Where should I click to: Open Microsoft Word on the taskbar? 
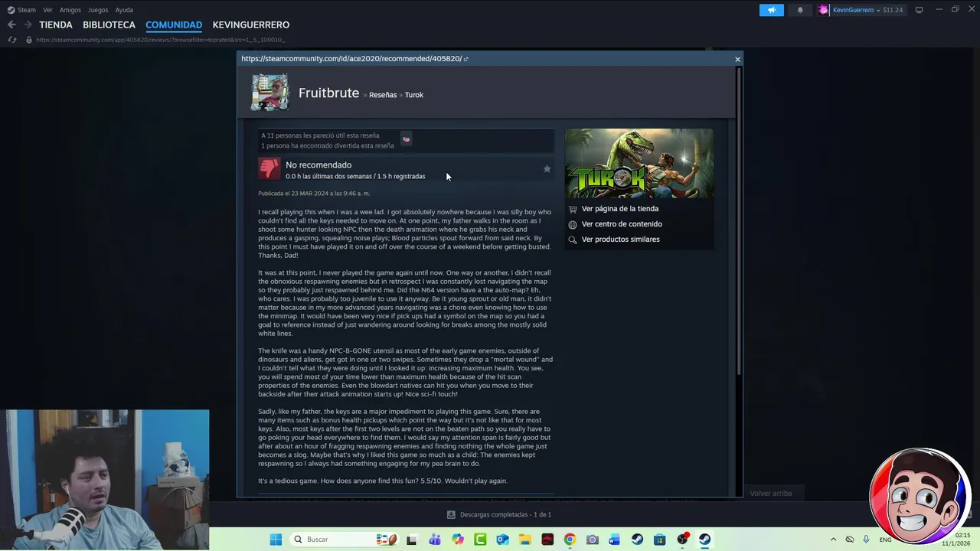click(614, 540)
